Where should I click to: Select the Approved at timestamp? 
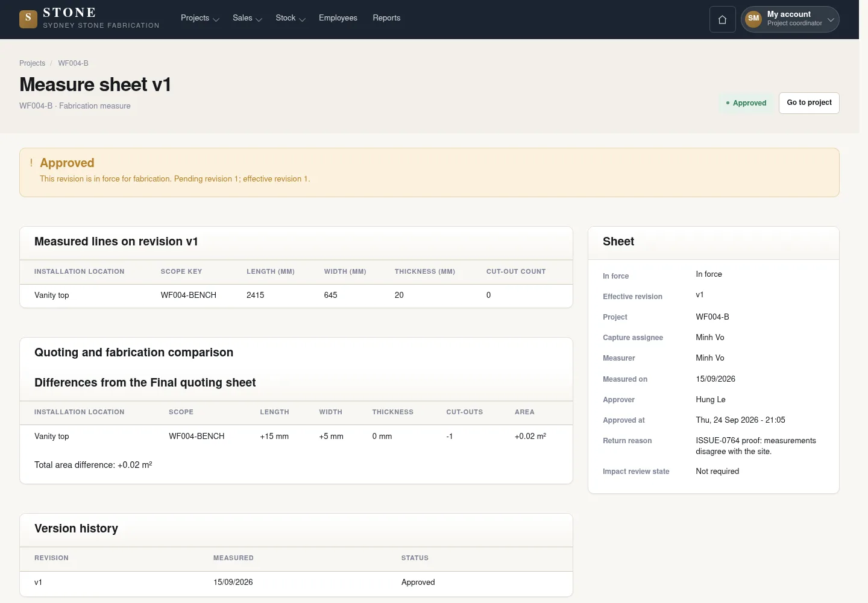(741, 420)
